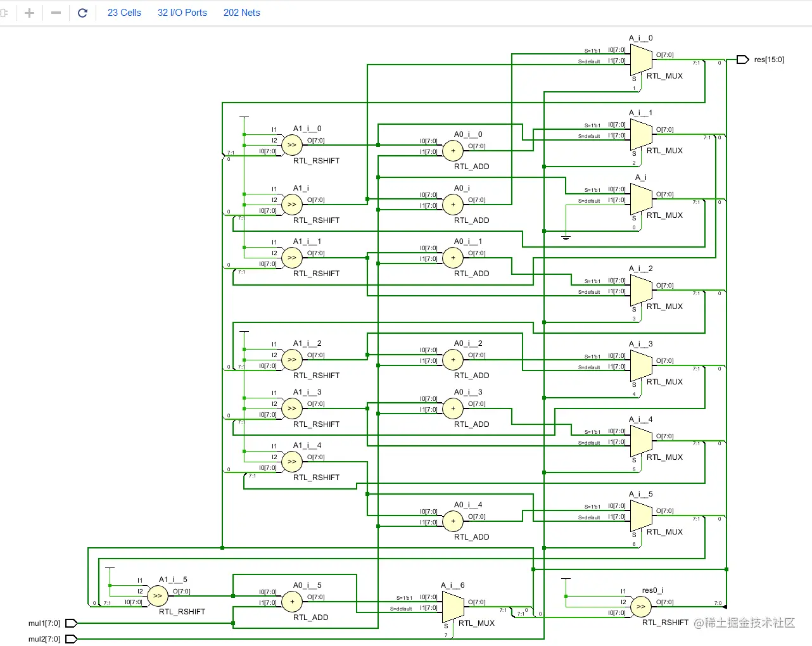Click RTL_MUX text beside A_i__3
This screenshot has height=646, width=812.
pyautogui.click(x=664, y=382)
